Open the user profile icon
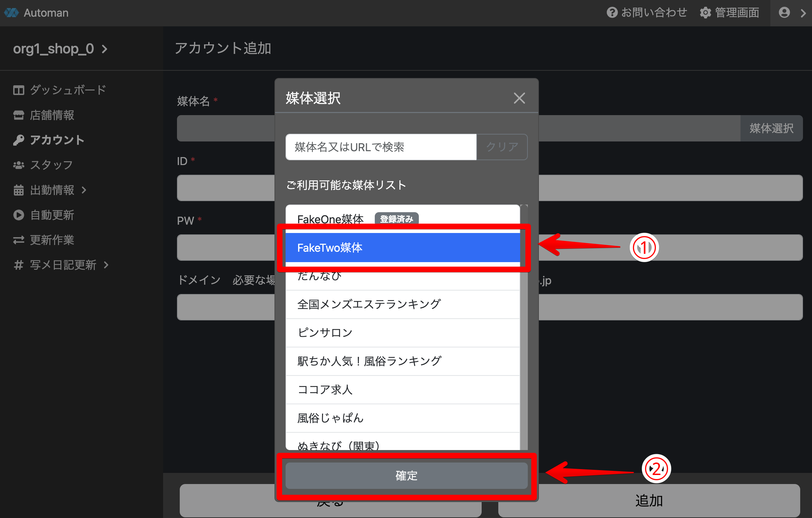This screenshot has width=812, height=518. coord(784,13)
